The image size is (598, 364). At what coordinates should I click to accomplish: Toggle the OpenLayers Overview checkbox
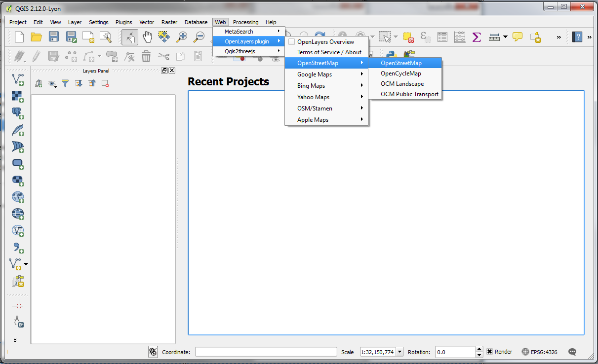pyautogui.click(x=291, y=42)
